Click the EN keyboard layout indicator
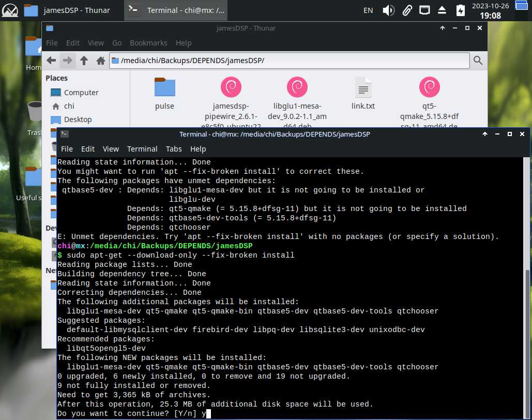Viewport: 532px width, 420px height. (x=368, y=10)
